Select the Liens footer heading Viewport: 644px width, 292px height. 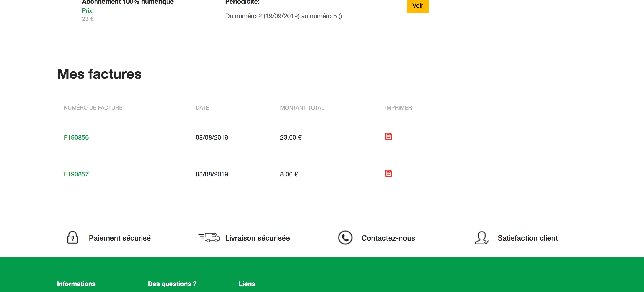coord(247,284)
